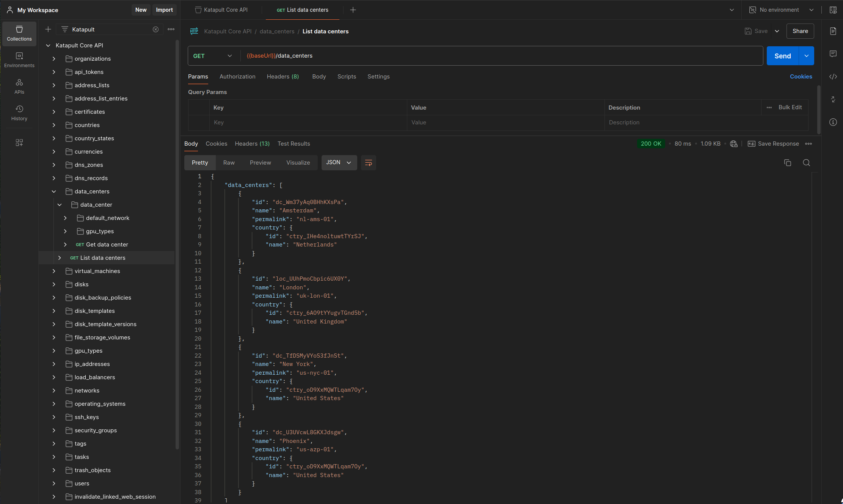Expand the virtual_machines folder
Image resolution: width=843 pixels, height=504 pixels.
pyautogui.click(x=54, y=271)
